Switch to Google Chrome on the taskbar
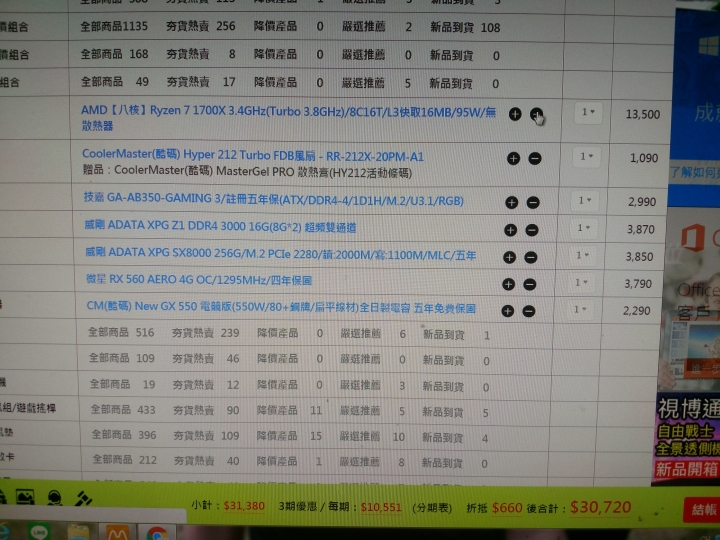Screen dimensions: 720x540 click(157, 534)
